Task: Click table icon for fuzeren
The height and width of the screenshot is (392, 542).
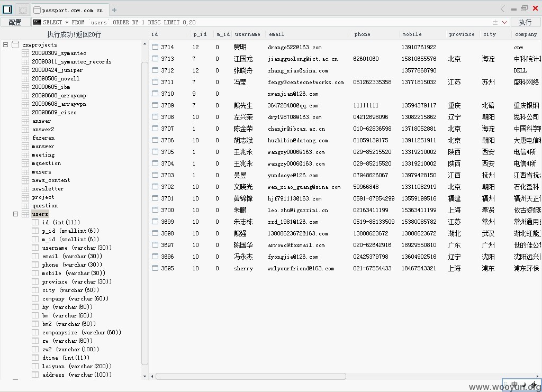Action: coord(25,138)
